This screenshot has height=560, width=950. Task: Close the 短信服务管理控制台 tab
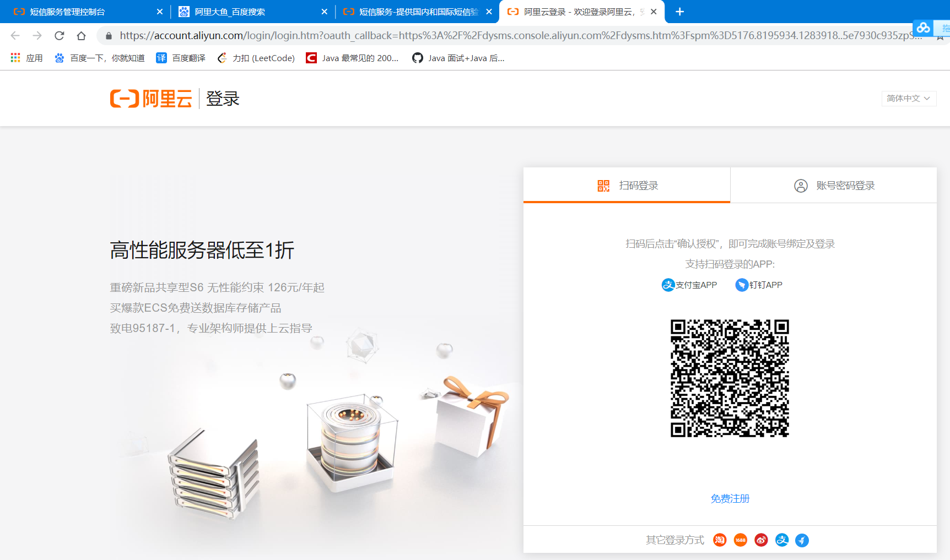click(x=160, y=12)
